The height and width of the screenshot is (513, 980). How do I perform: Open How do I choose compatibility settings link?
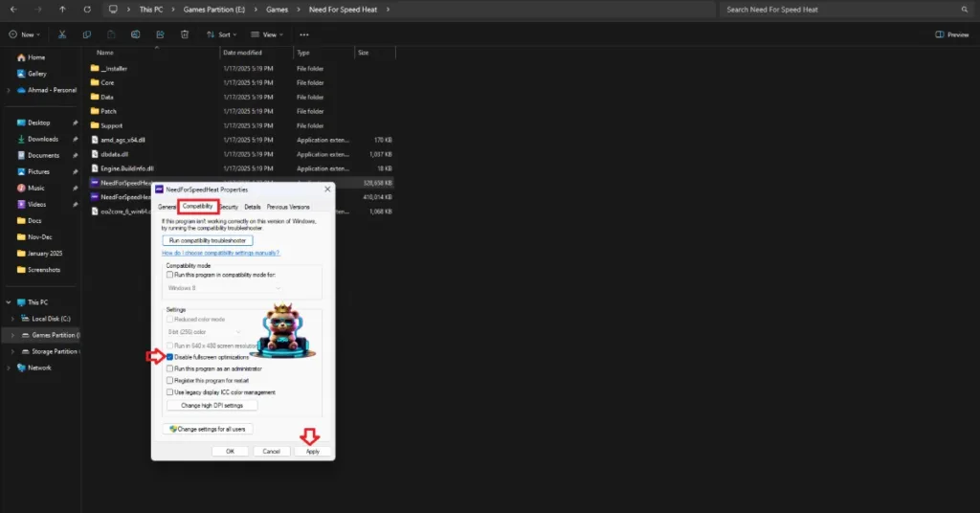click(x=221, y=253)
